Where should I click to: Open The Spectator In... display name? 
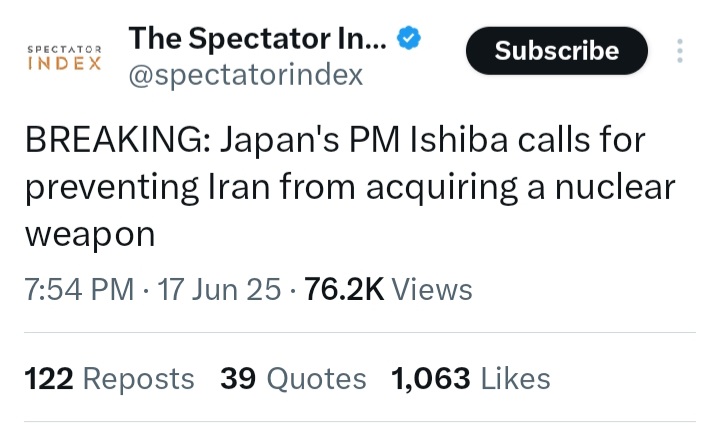click(258, 38)
